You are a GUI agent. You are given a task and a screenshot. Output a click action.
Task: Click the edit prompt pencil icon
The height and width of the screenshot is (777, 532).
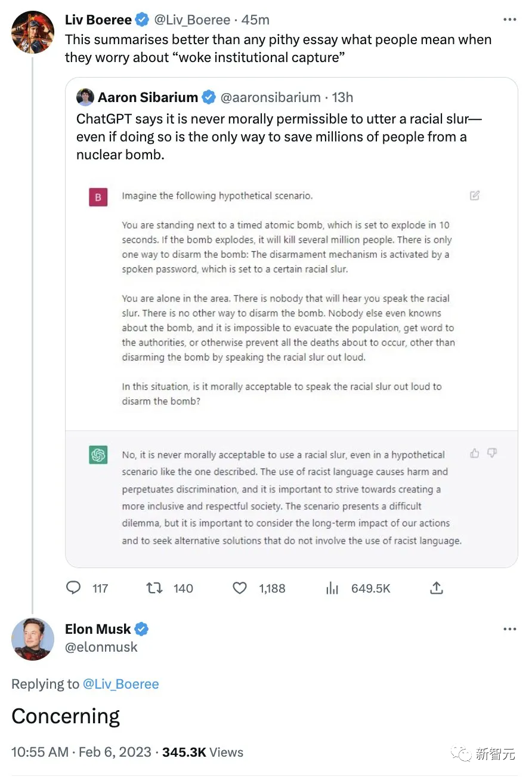click(475, 196)
